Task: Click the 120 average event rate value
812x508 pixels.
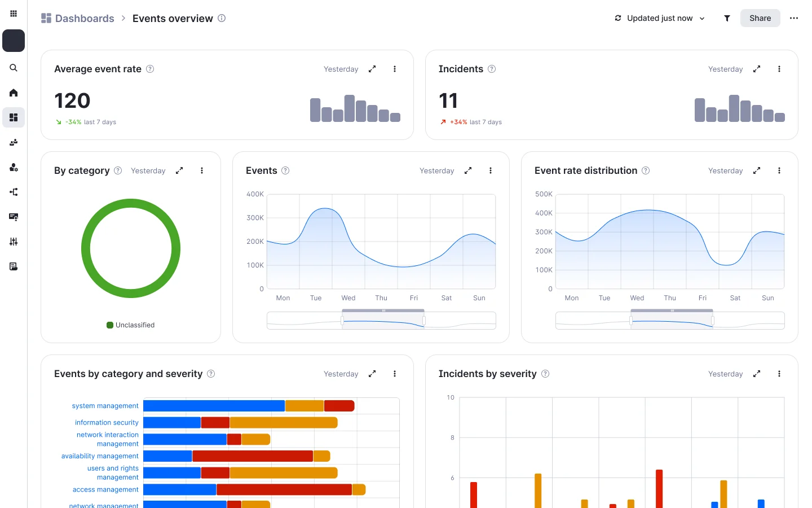Action: (x=72, y=101)
